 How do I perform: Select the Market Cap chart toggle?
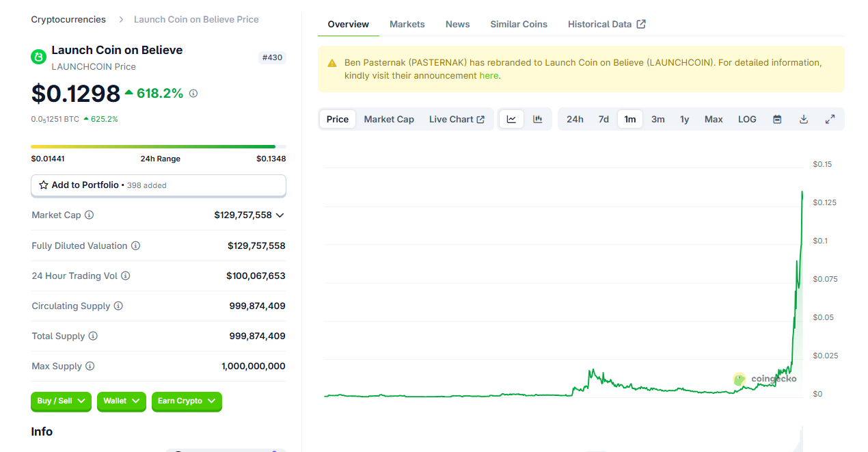pyautogui.click(x=389, y=119)
